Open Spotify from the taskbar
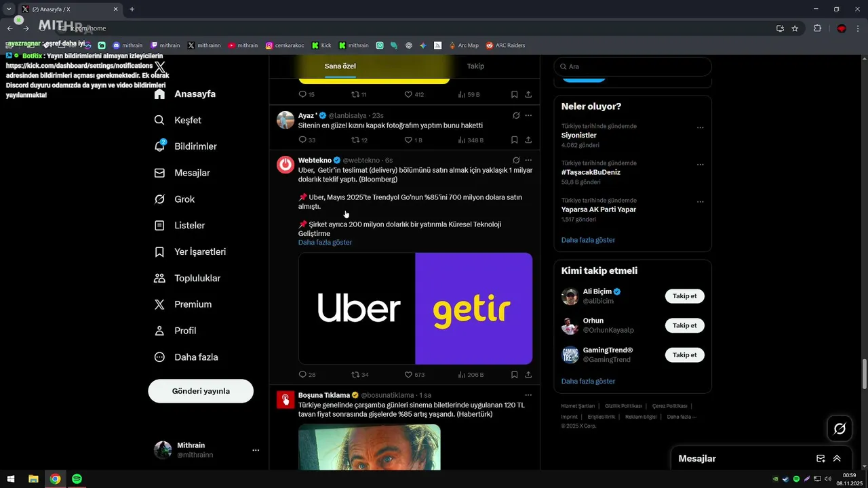 [77, 479]
